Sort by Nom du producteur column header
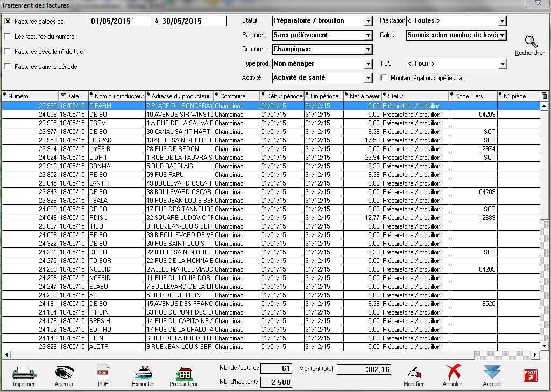Screen dimensions: 551x392 tap(117, 96)
